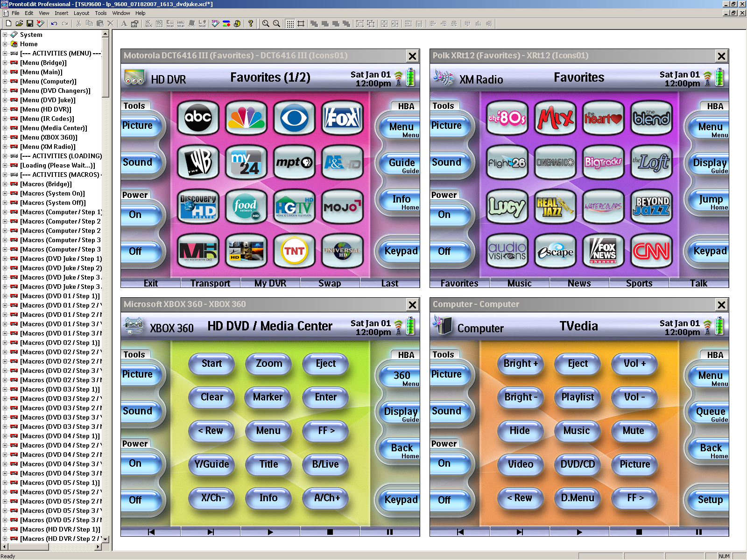Screen dimensions: 747x560
Task: Launch the SIM simulator icon
Action: pos(215,23)
